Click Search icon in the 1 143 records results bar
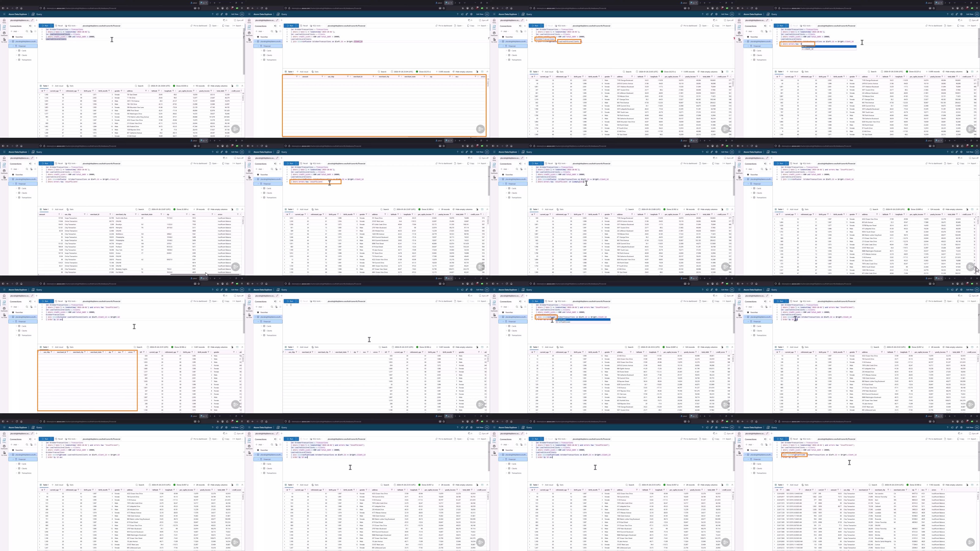The height and width of the screenshot is (551, 980). pos(870,485)
